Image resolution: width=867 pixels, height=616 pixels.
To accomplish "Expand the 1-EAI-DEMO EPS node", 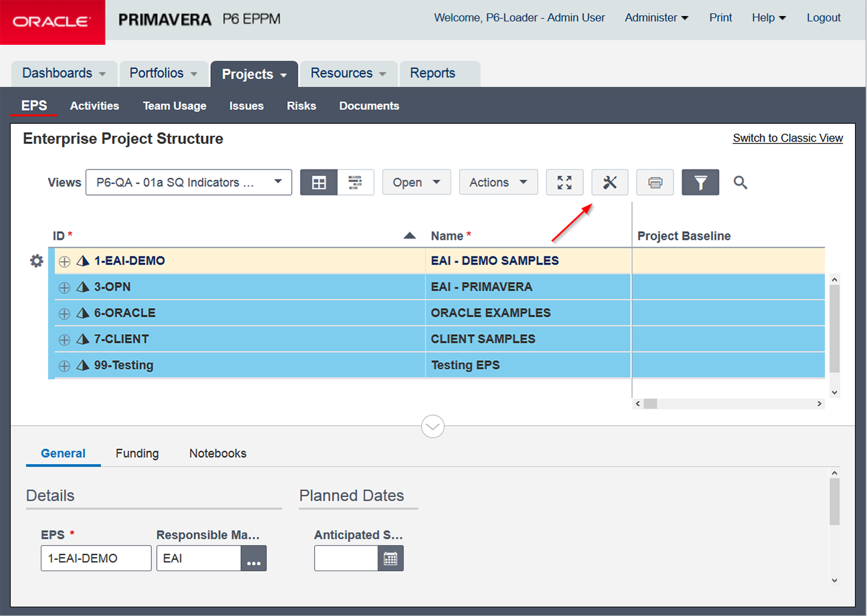I will point(64,262).
